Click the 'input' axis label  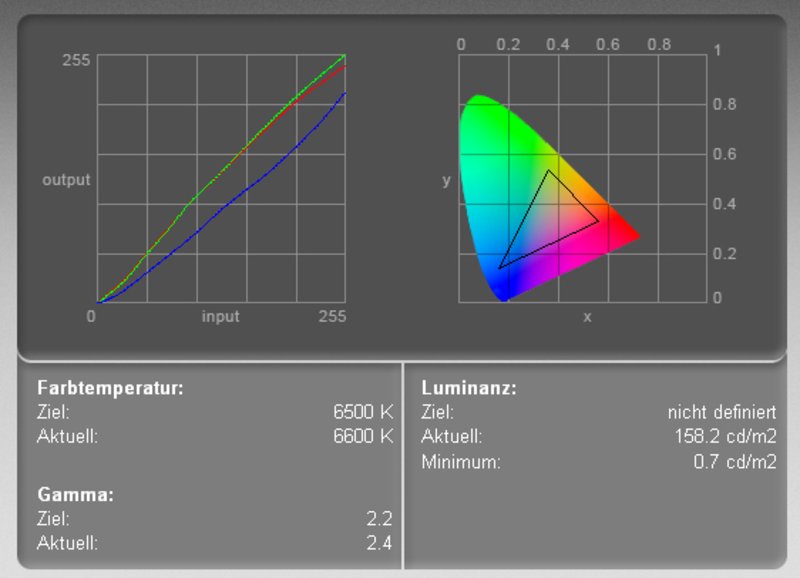click(220, 316)
